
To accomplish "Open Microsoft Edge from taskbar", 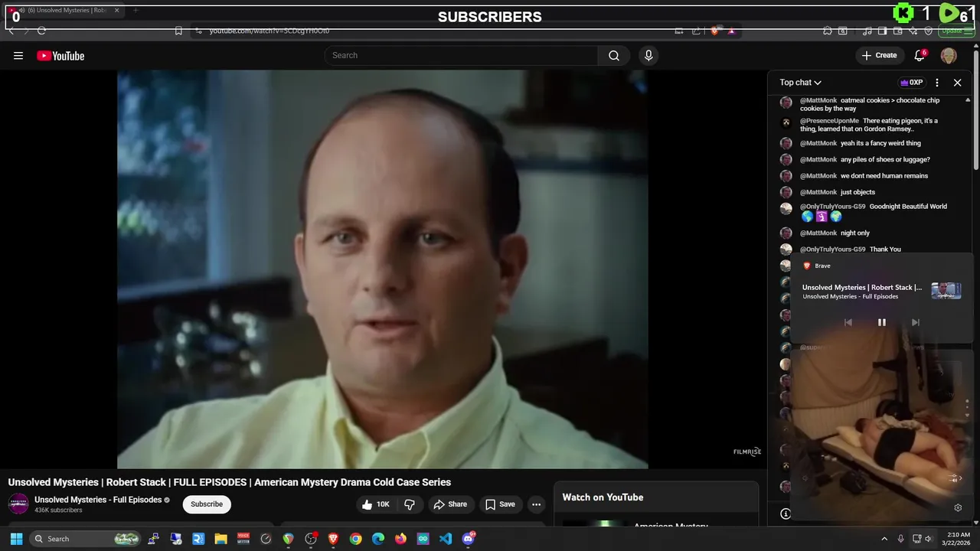I will tap(378, 539).
